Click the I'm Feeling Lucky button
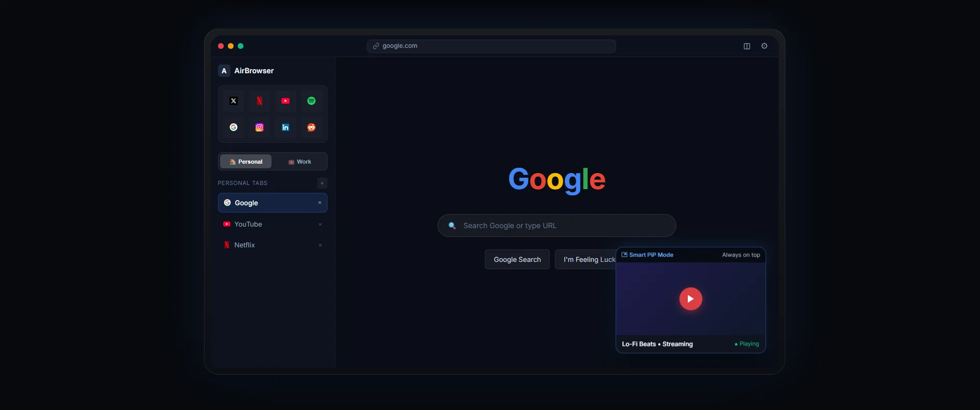Viewport: 980px width, 410px height. tap(586, 259)
